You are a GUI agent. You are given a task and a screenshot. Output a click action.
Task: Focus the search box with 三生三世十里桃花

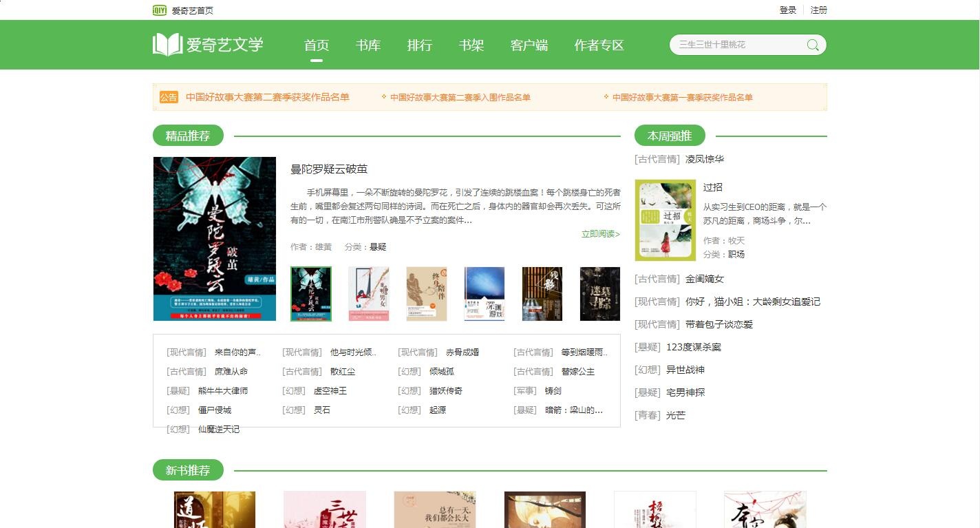tap(740, 45)
